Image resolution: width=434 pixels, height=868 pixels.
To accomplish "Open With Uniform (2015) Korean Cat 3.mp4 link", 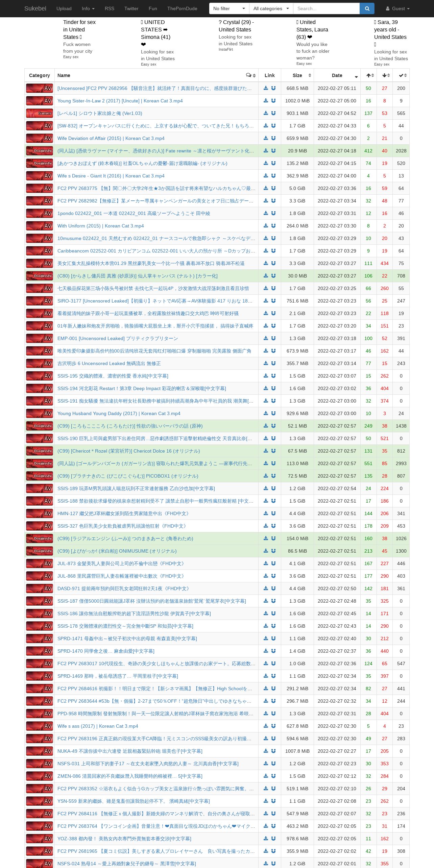I will coord(100,226).
